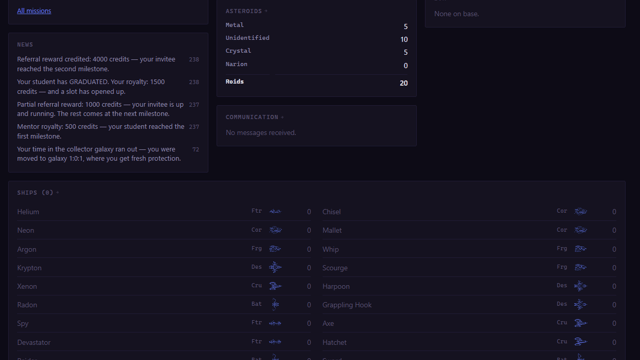Viewport: 640px width, 360px height.
Task: Collapse the Asteroids panel header
Action: (247, 11)
